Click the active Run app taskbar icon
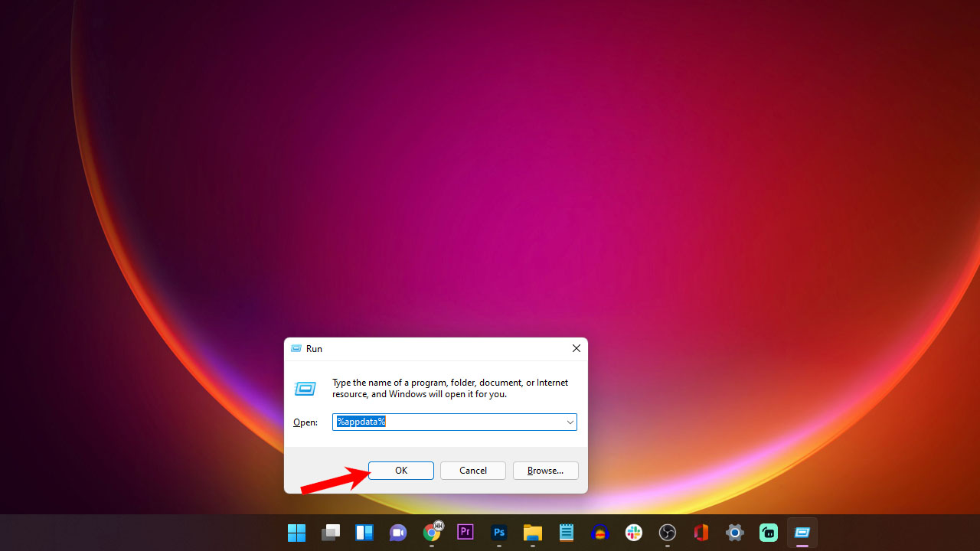 [x=802, y=532]
